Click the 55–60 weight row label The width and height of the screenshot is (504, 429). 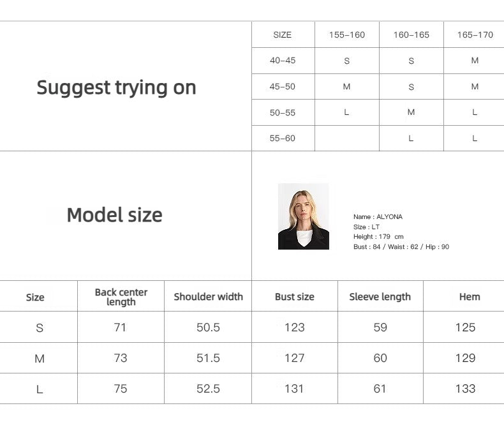click(x=283, y=138)
